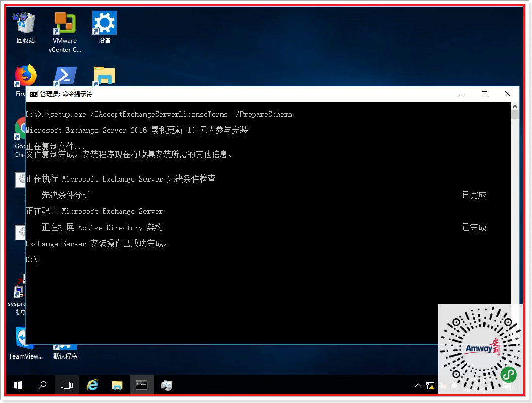
Task: Show hidden system tray icons
Action: (x=418, y=385)
